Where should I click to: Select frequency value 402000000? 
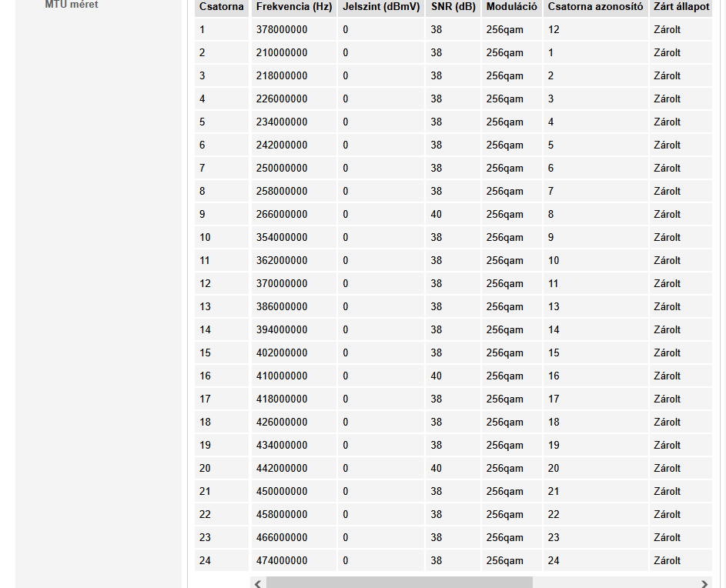point(282,352)
